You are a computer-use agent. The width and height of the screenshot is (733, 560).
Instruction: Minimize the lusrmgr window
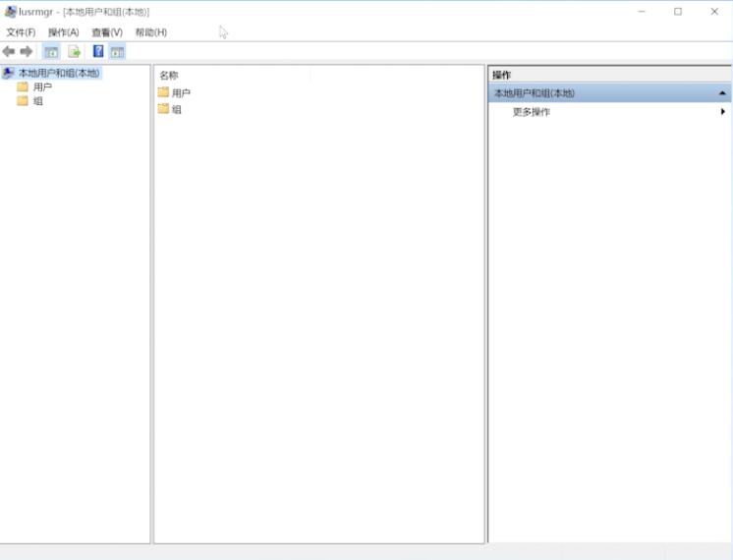(x=642, y=12)
